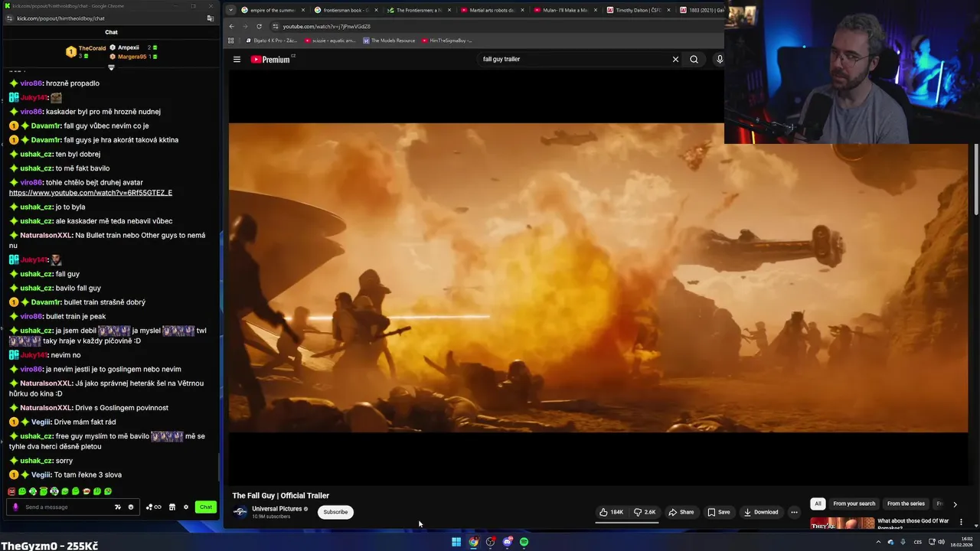The image size is (980, 551).
Task: Switch to 'The Frontiersmen' tab
Action: point(418,10)
